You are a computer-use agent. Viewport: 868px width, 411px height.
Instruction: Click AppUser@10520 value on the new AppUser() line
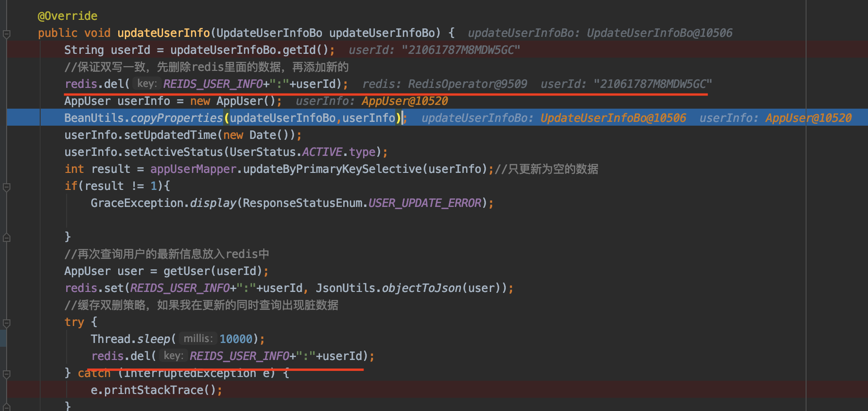tap(405, 101)
